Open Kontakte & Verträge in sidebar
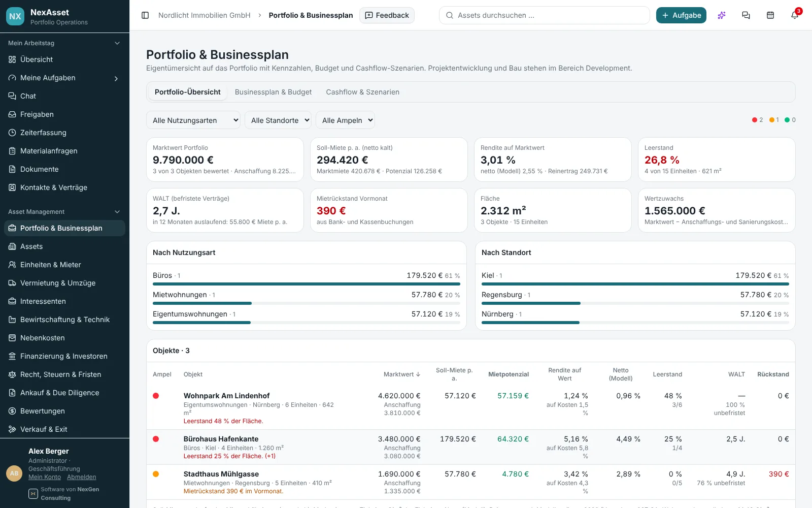This screenshot has width=812, height=508. click(64, 187)
